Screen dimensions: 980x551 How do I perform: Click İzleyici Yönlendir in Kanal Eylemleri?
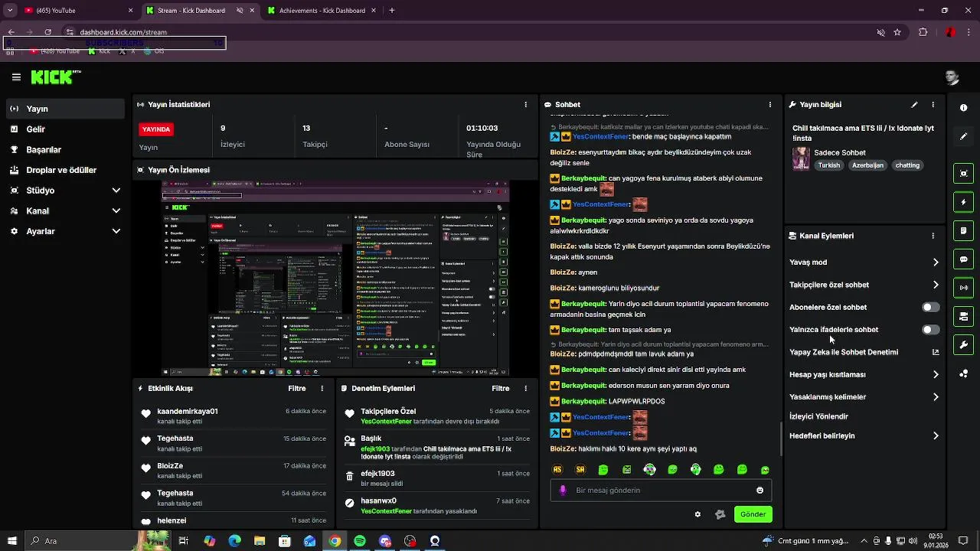(x=818, y=416)
